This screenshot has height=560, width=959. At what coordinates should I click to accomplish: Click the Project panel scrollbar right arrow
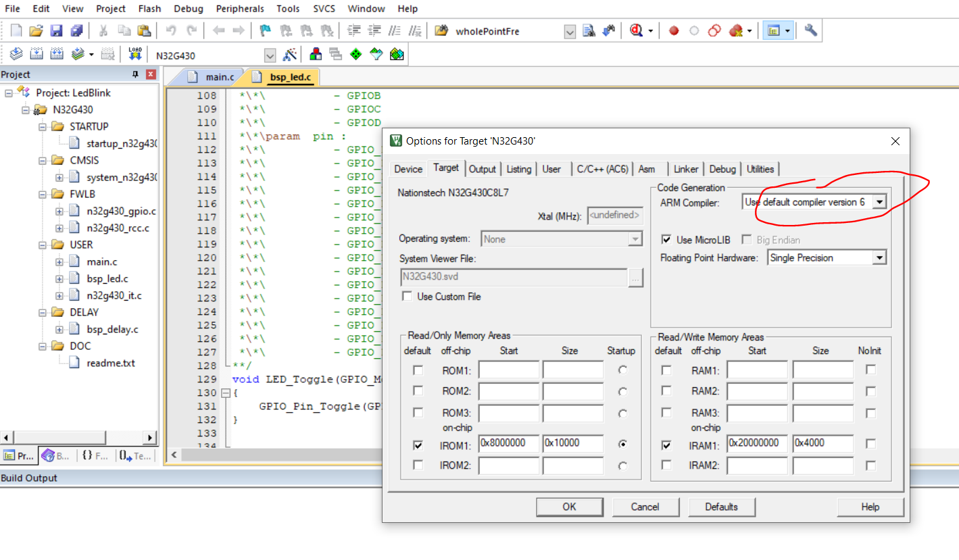(150, 438)
